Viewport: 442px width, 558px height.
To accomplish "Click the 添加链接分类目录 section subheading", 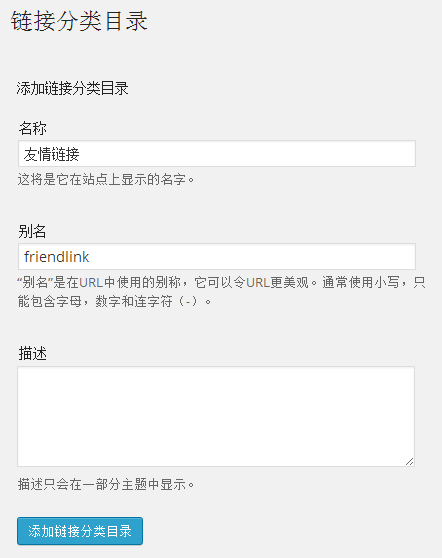I will [x=72, y=88].
